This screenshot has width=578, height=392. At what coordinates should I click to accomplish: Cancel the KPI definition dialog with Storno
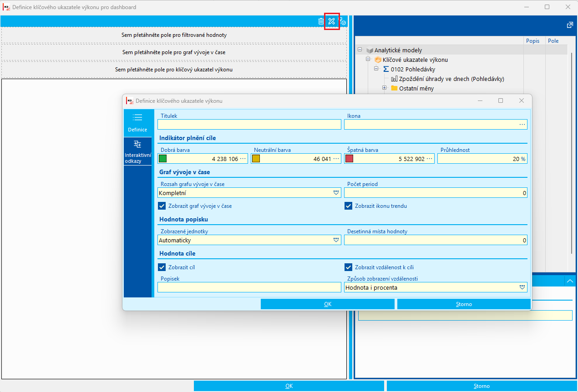464,304
